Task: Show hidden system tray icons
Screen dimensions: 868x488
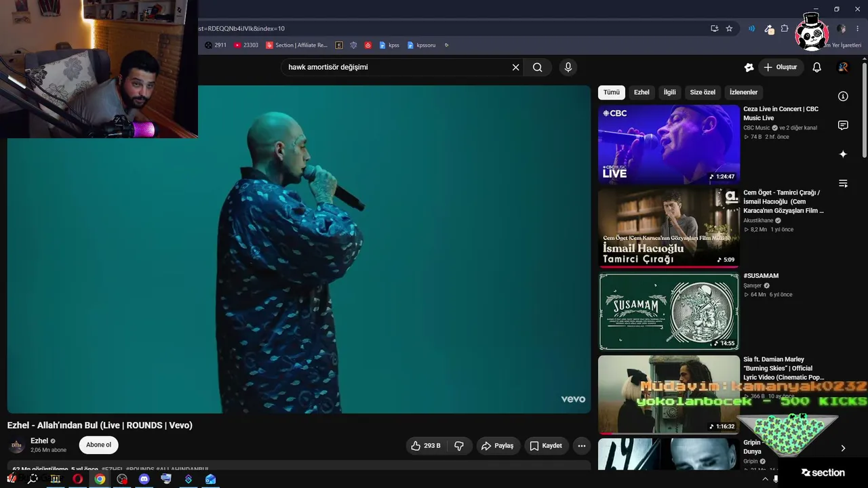Action: [766, 479]
